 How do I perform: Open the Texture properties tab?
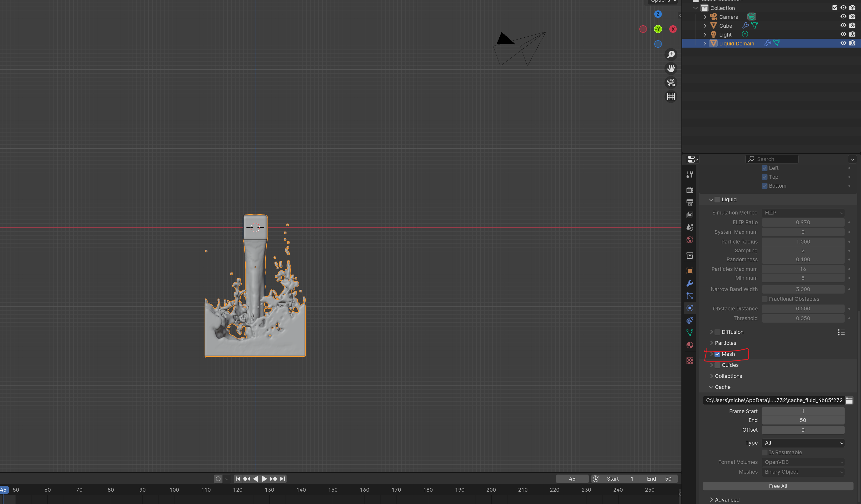[x=689, y=360]
